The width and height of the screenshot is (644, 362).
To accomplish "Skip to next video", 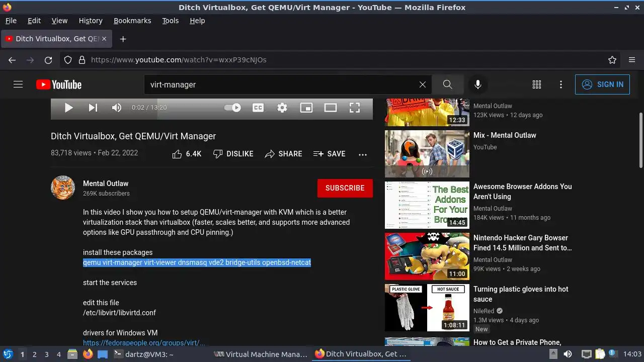I will [93, 108].
